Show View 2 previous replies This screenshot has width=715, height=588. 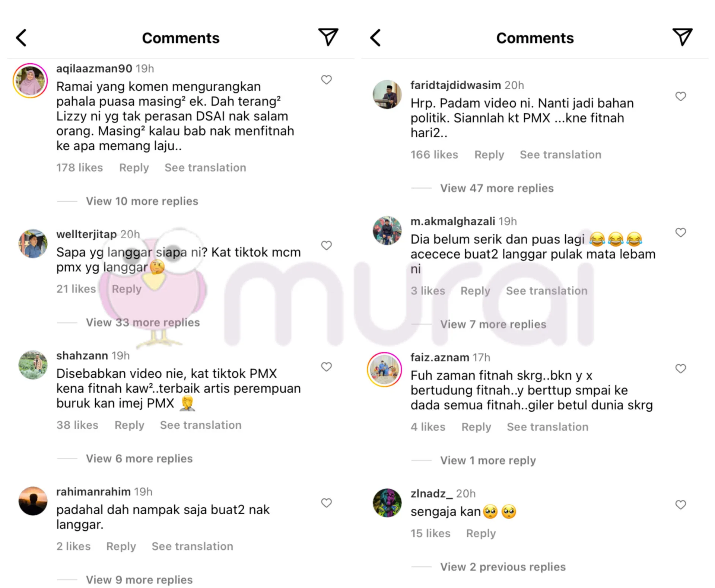click(503, 567)
